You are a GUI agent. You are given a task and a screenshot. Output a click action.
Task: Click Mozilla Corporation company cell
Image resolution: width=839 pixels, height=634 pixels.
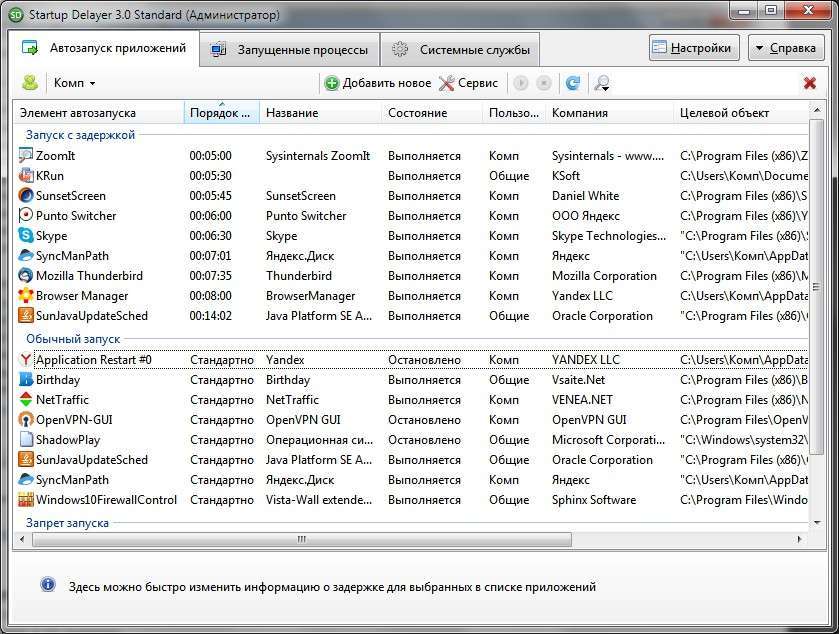[x=604, y=276]
